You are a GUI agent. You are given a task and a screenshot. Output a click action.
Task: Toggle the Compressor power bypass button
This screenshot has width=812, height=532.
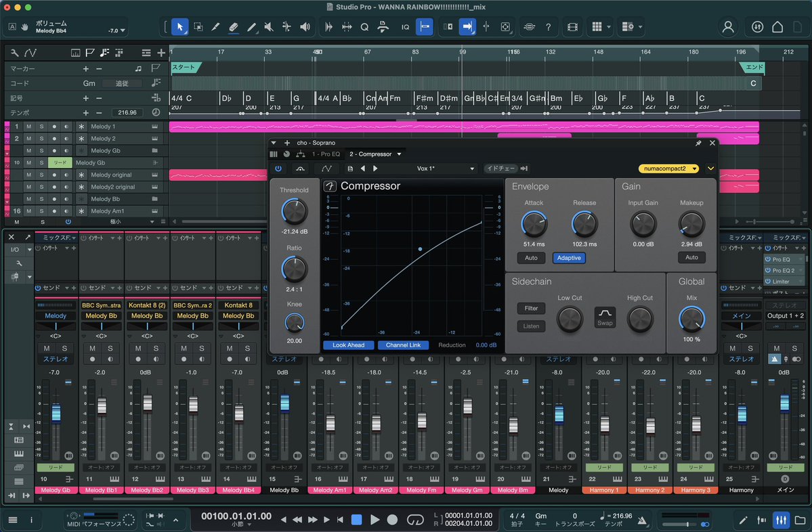[278, 169]
